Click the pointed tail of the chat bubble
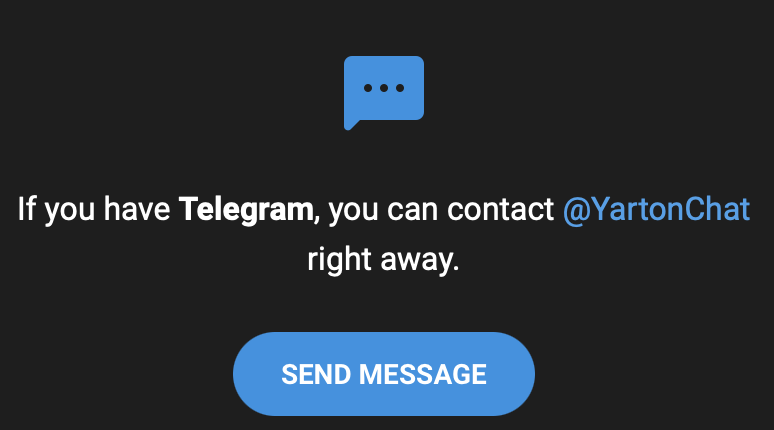 (x=350, y=124)
